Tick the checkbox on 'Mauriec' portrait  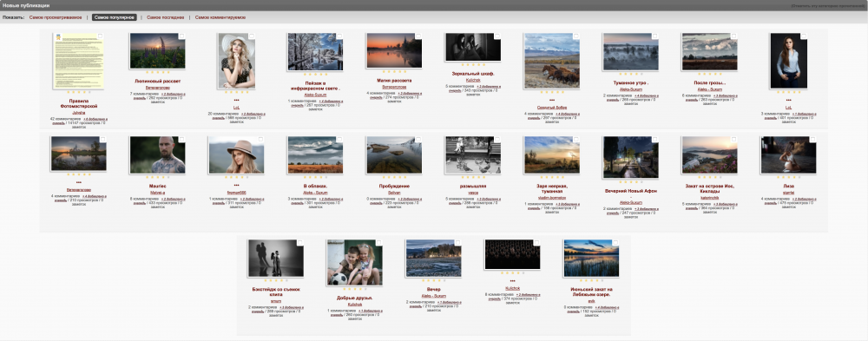point(181,140)
